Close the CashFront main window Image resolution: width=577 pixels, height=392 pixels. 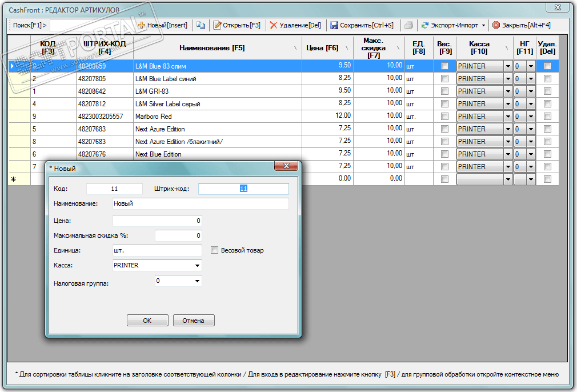[558, 7]
